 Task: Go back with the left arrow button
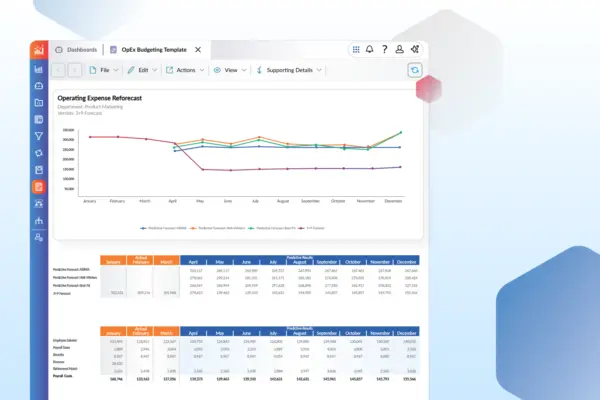click(x=58, y=70)
